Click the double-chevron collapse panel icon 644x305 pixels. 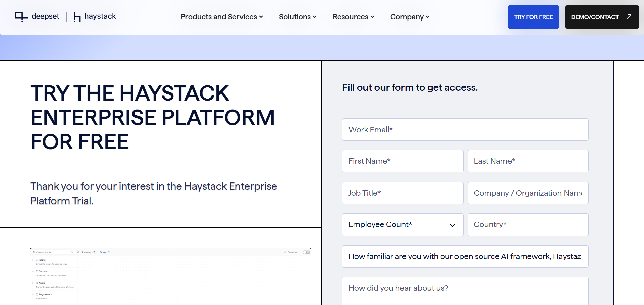(78, 252)
